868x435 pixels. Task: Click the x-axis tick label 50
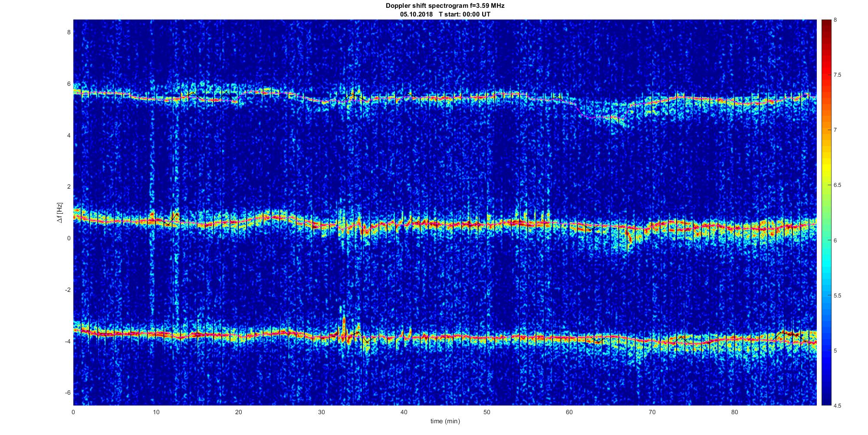point(487,412)
